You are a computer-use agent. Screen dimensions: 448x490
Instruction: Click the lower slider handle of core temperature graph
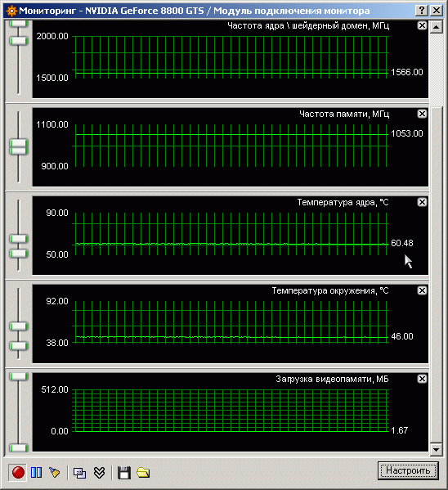(x=19, y=254)
